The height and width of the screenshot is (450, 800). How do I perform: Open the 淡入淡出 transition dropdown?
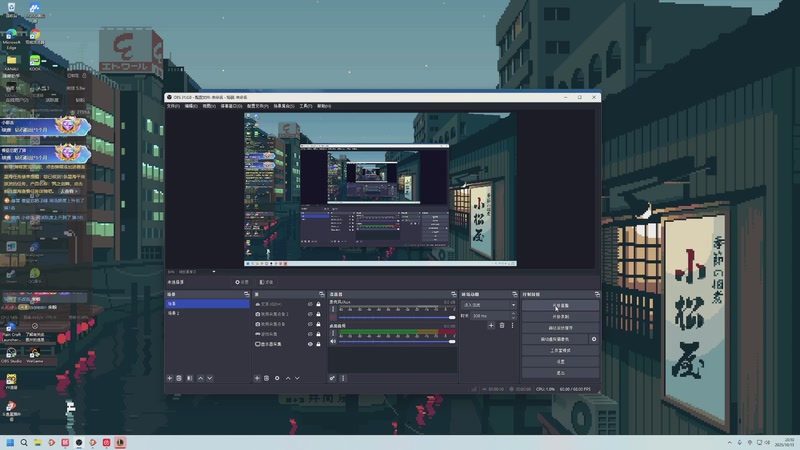[489, 305]
